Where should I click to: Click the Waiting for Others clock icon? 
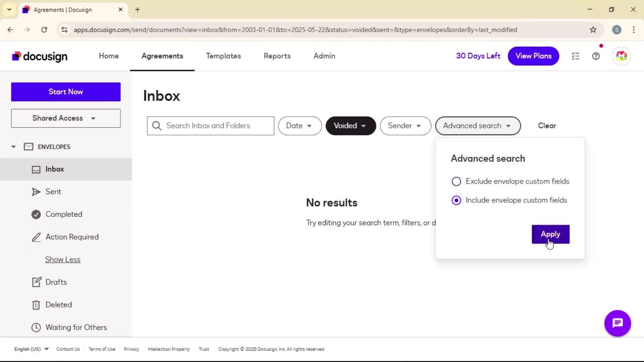(36, 327)
